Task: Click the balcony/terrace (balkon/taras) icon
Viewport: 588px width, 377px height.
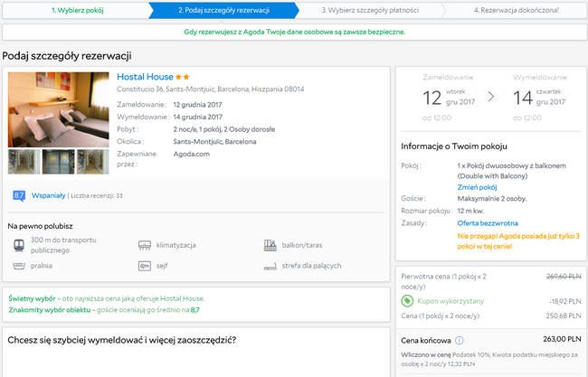Action: click(x=270, y=245)
